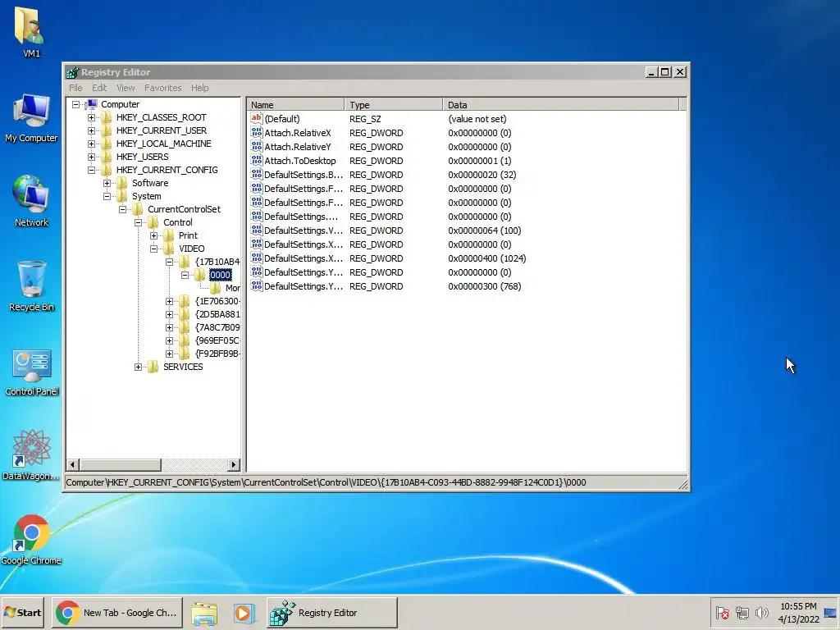Click data value 0x00000400 (1024)
The image size is (840, 630).
click(487, 258)
